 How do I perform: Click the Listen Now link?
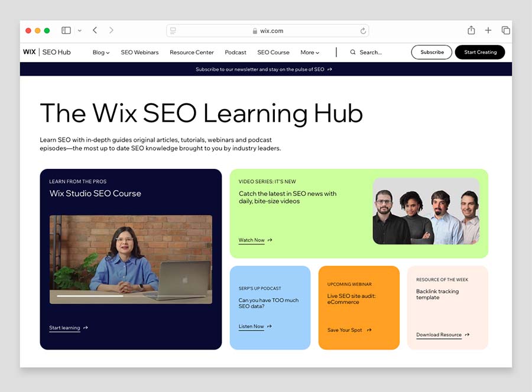pos(251,326)
